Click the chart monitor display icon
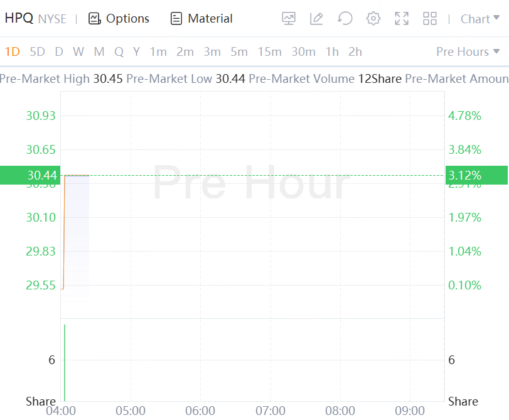Image resolution: width=509 pixels, height=420 pixels. tap(289, 19)
